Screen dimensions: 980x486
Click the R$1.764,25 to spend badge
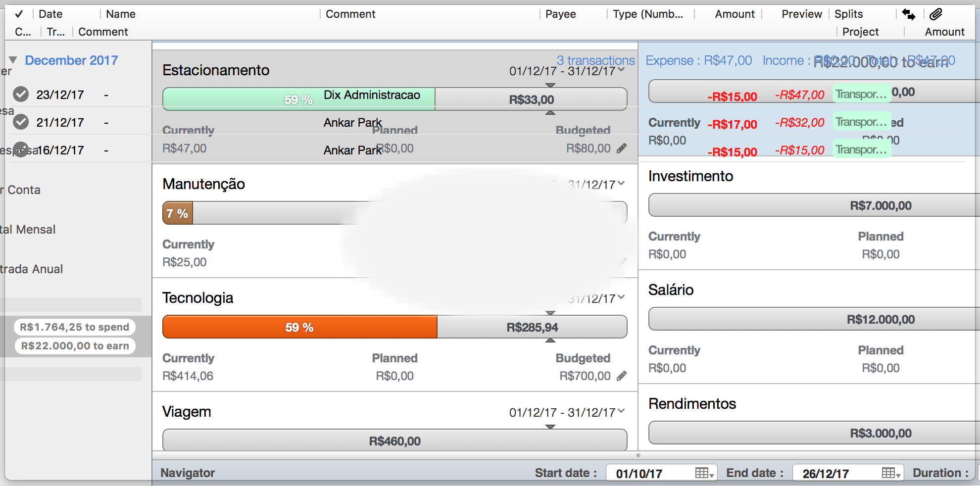[75, 327]
